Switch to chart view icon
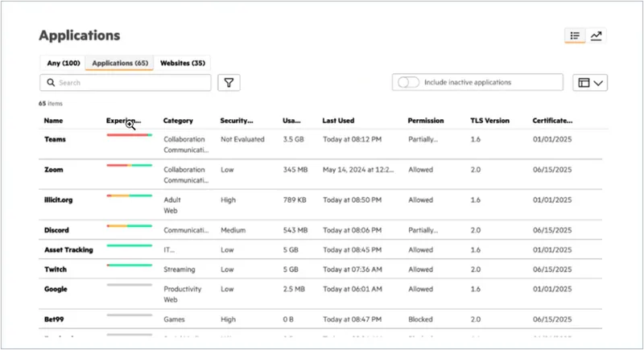Image resolution: width=644 pixels, height=350 pixels. tap(596, 35)
